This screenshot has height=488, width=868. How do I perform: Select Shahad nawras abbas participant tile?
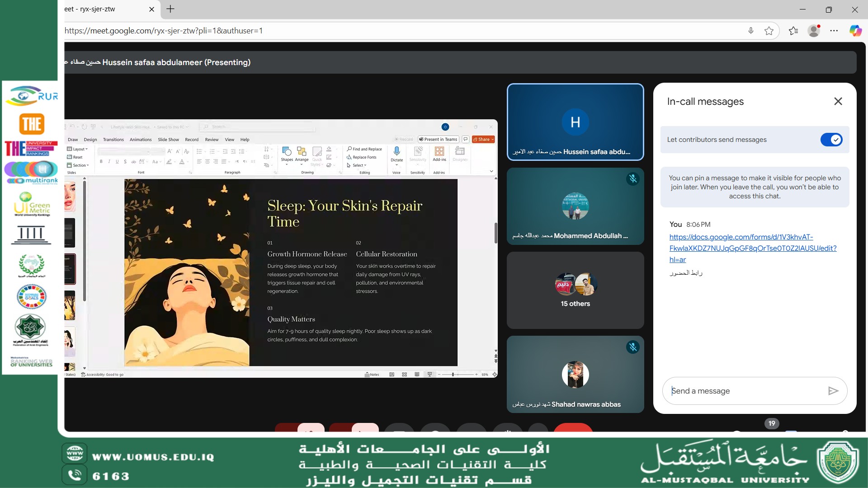575,374
